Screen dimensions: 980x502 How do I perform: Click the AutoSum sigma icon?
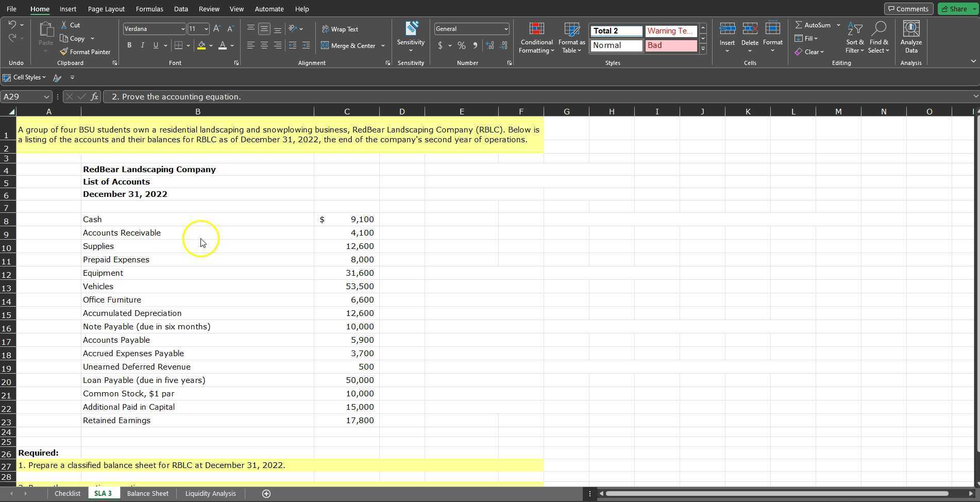tap(798, 25)
